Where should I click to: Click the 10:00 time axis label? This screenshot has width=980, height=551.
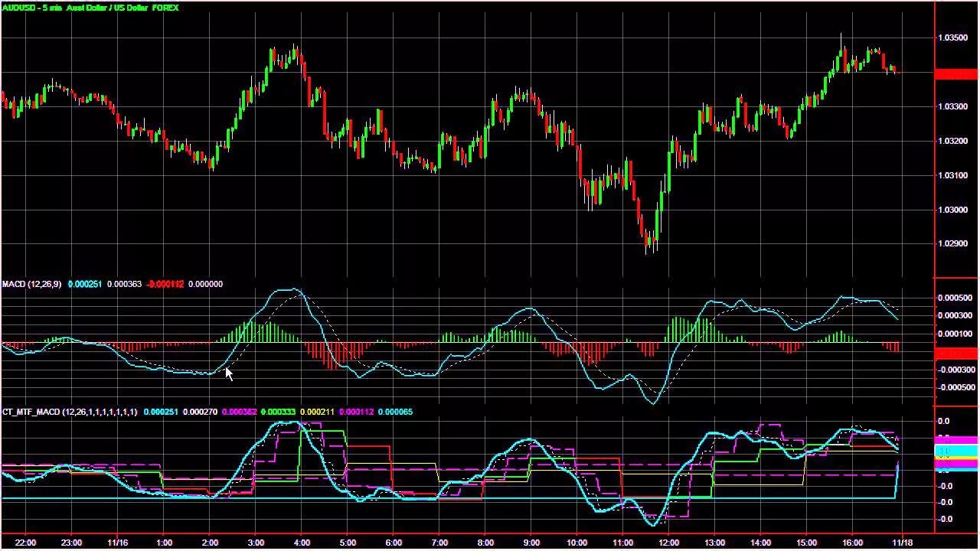tap(577, 543)
